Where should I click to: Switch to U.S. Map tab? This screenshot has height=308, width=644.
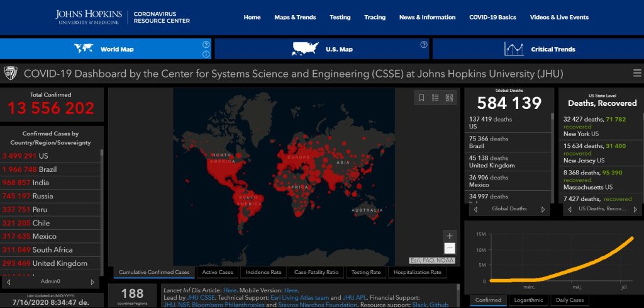point(322,49)
